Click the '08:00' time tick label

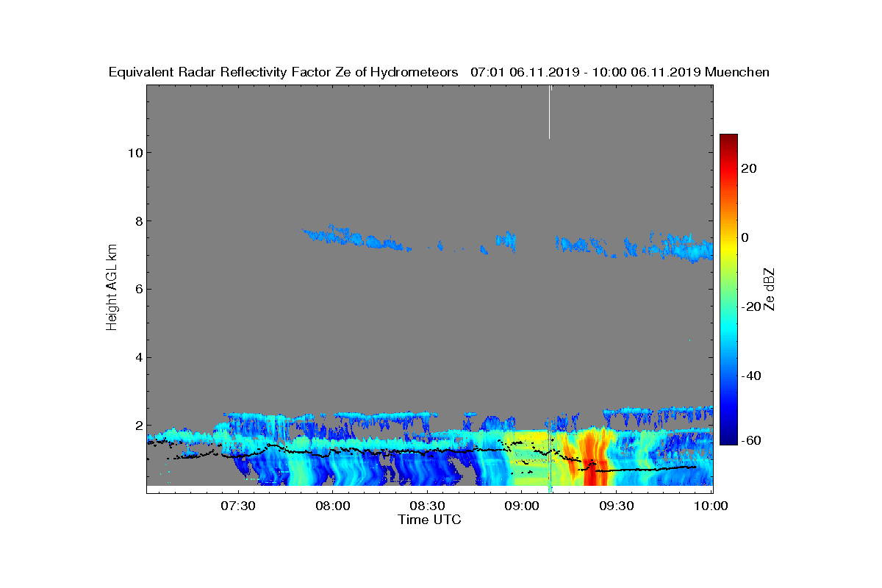click(332, 506)
